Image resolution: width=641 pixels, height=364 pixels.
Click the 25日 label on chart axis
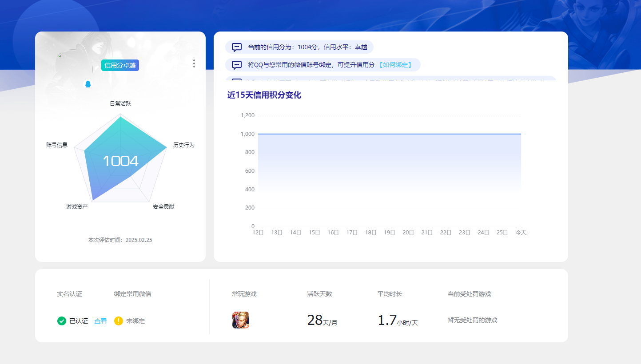502,232
